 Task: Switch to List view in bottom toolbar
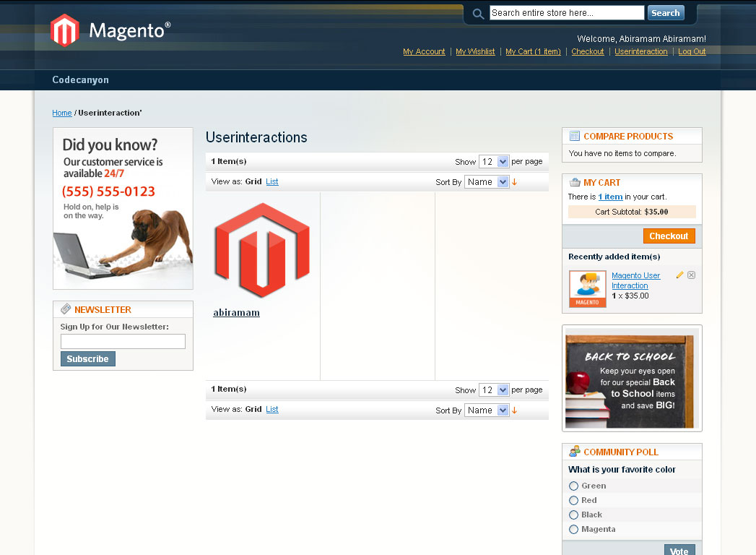pos(272,409)
